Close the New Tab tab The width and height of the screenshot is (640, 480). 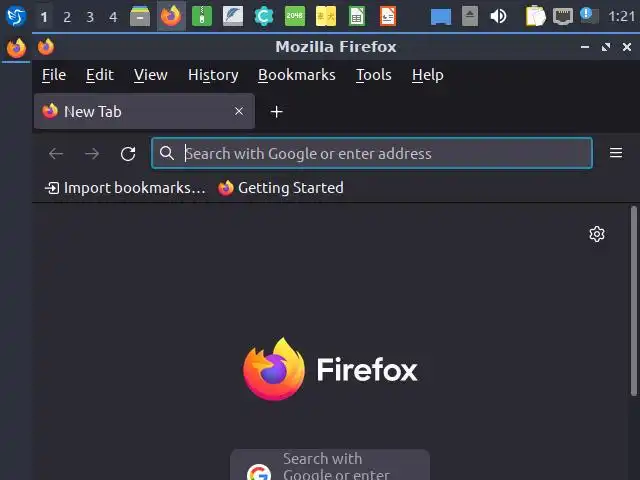point(239,111)
